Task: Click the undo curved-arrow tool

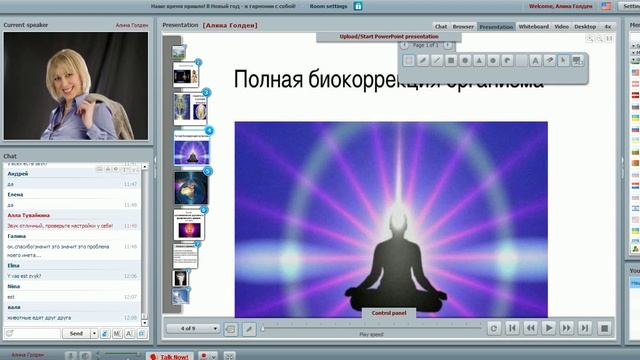Action: click(507, 61)
